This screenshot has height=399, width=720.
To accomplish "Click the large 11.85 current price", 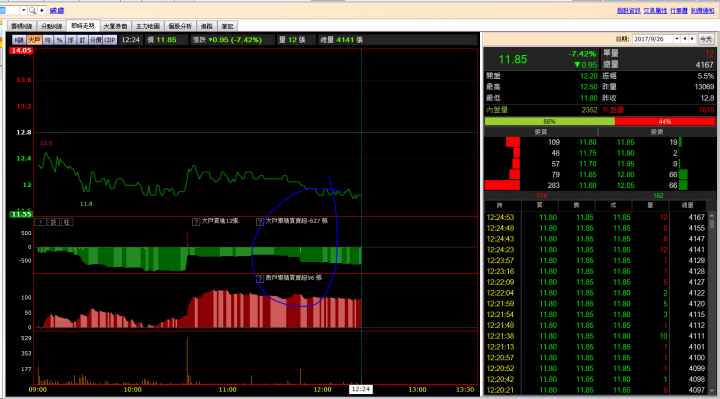I will pos(513,60).
